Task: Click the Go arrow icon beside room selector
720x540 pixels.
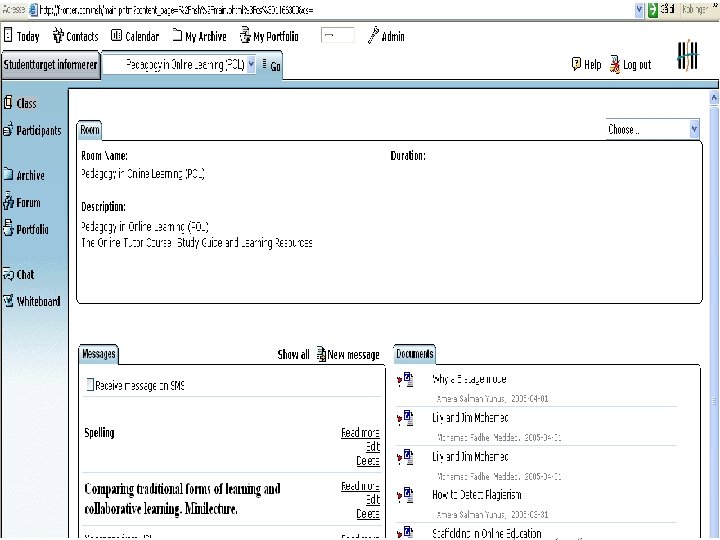Action: 265,65
